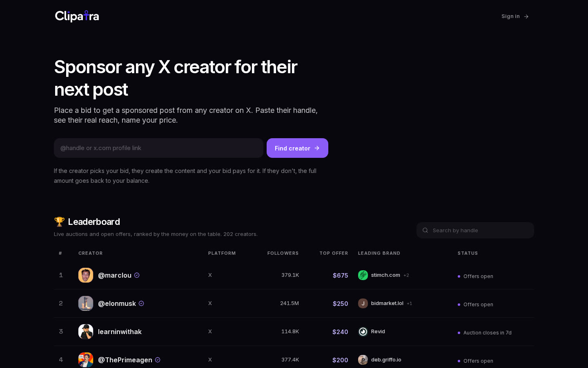Open the @ThePrimeagen creator name link
The image size is (588, 368).
coord(125,360)
